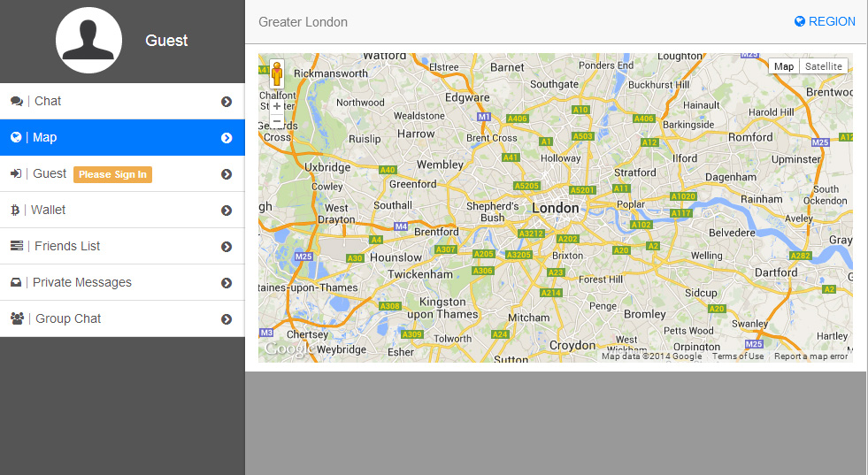Open the Friends List menu item

pyautogui.click(x=122, y=246)
